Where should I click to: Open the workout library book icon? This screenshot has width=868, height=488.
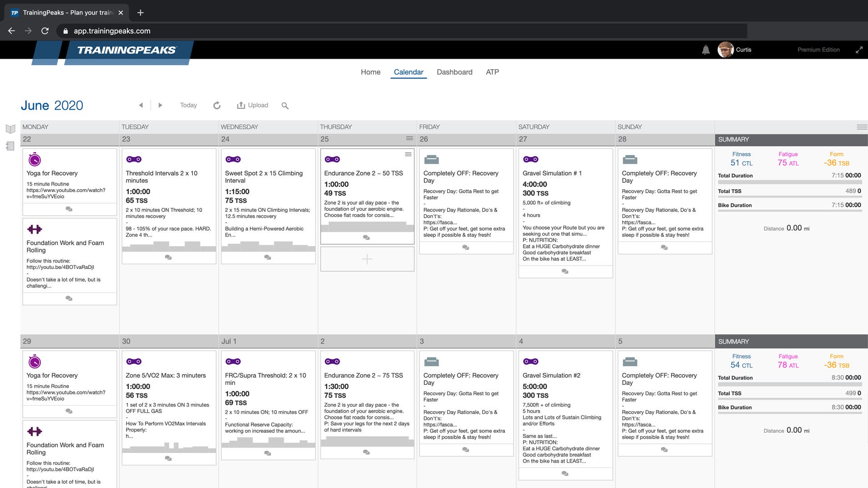(x=10, y=129)
